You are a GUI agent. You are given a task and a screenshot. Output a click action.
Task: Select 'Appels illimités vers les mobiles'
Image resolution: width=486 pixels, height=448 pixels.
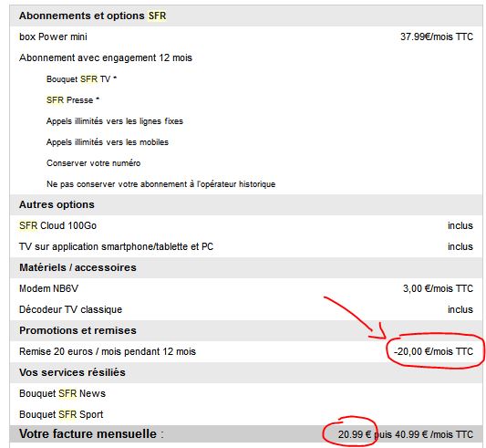(x=108, y=142)
